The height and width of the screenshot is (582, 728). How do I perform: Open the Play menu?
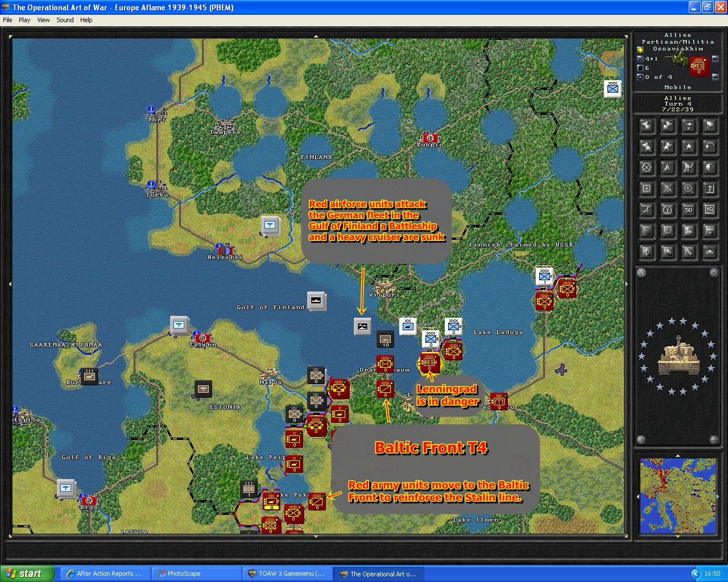24,20
